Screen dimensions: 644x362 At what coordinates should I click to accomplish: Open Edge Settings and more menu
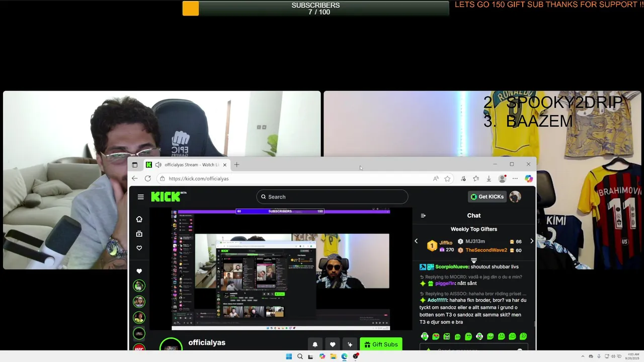515,178
